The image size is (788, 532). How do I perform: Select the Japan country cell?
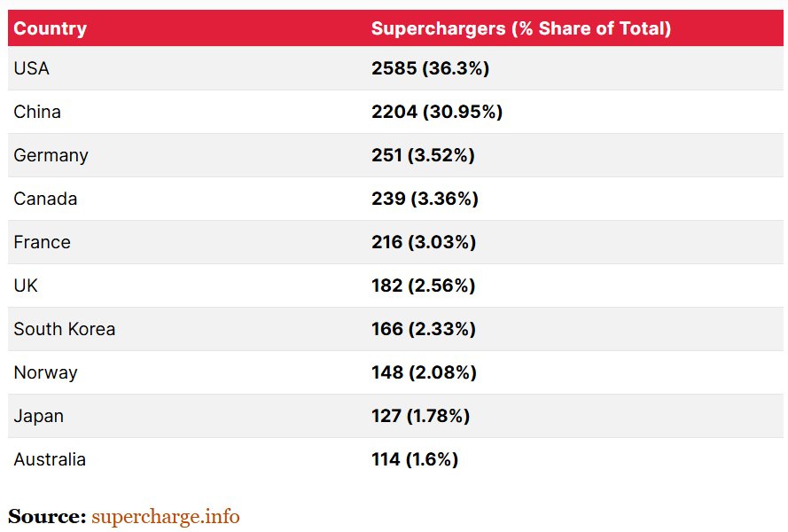[x=38, y=416]
